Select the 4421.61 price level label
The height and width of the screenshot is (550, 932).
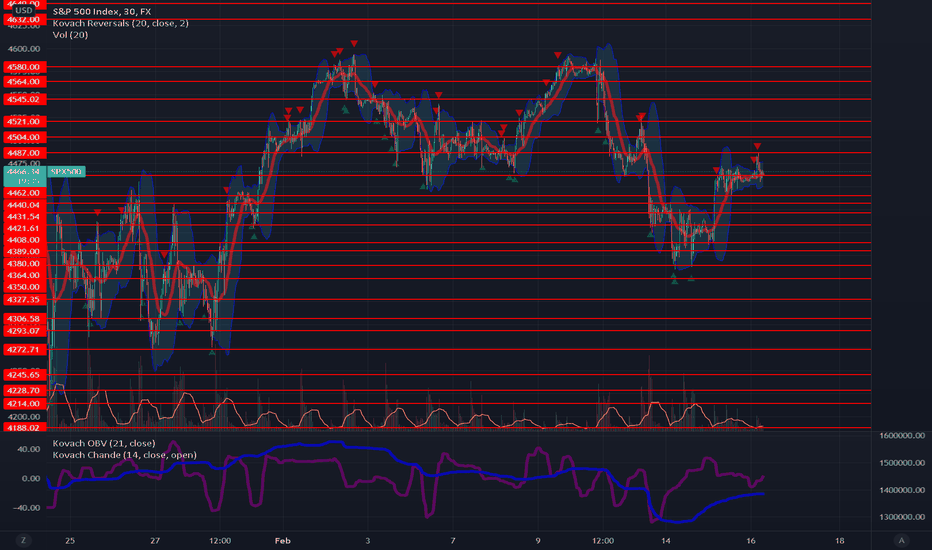coord(24,228)
